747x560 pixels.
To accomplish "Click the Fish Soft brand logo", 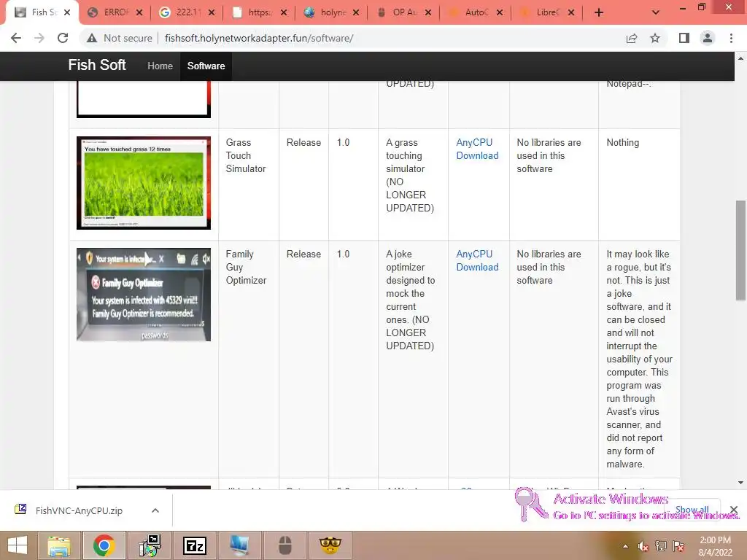I will coord(97,65).
